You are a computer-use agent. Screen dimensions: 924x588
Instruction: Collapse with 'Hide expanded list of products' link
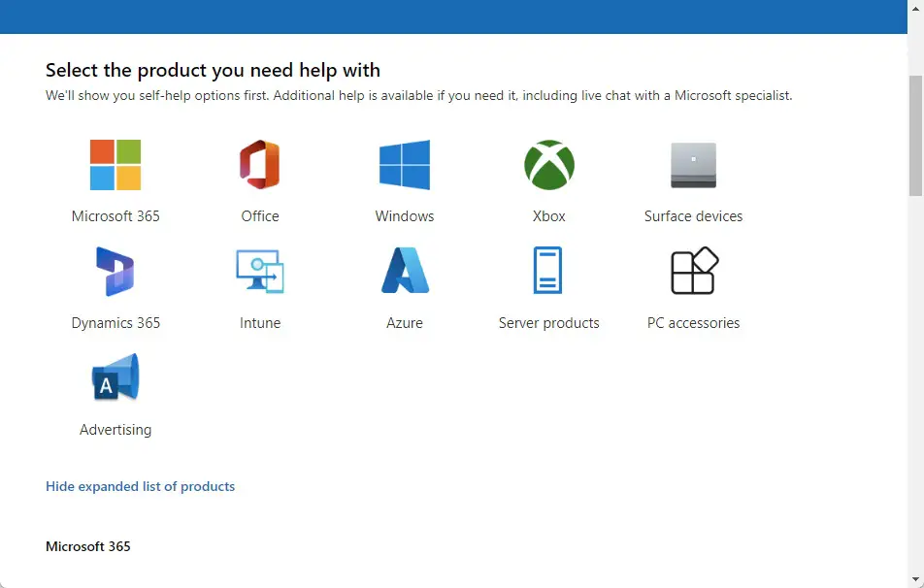click(140, 487)
